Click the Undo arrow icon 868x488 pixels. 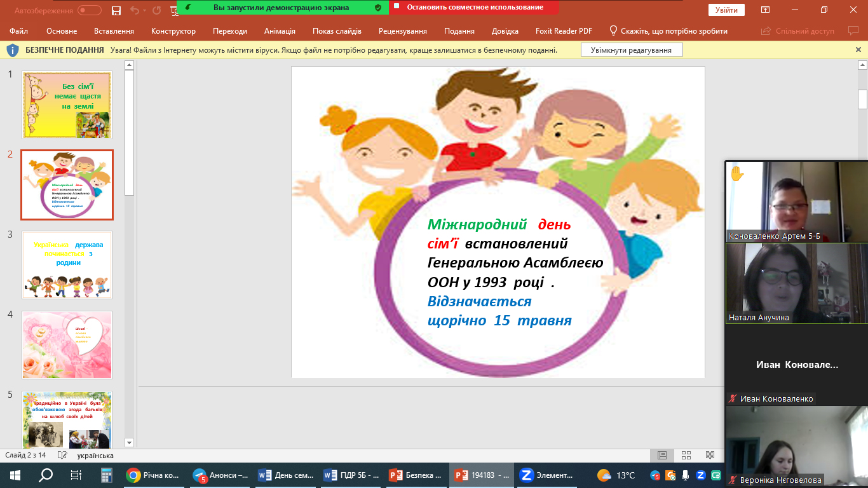[x=133, y=10]
